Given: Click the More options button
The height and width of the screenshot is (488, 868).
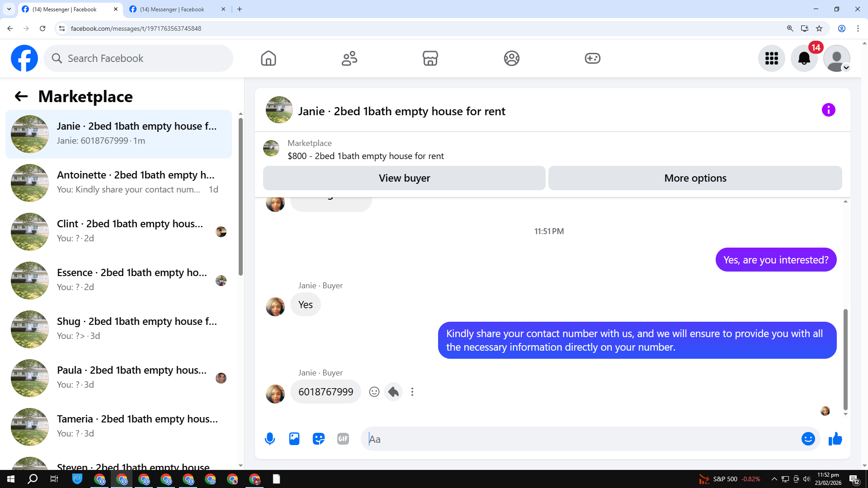Looking at the screenshot, I should click(695, 178).
